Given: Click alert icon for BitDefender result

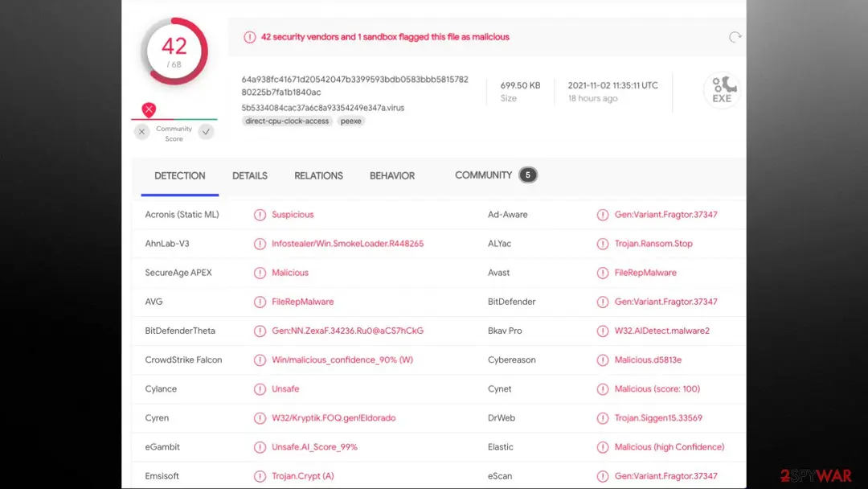Looking at the screenshot, I should (x=602, y=302).
